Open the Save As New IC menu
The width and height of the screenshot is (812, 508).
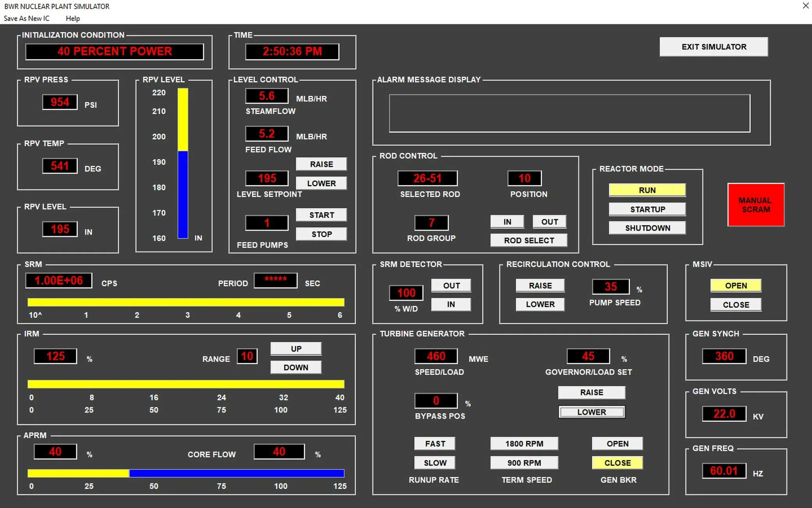point(27,18)
